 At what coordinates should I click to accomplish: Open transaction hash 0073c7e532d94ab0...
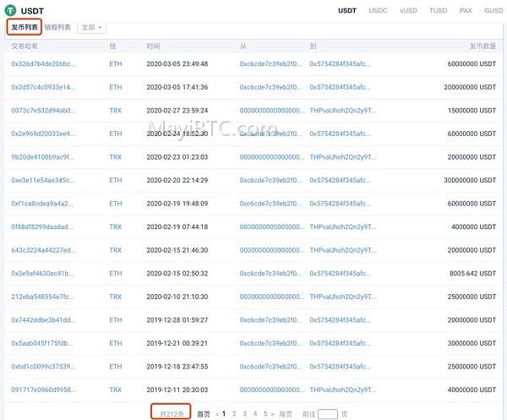point(43,110)
